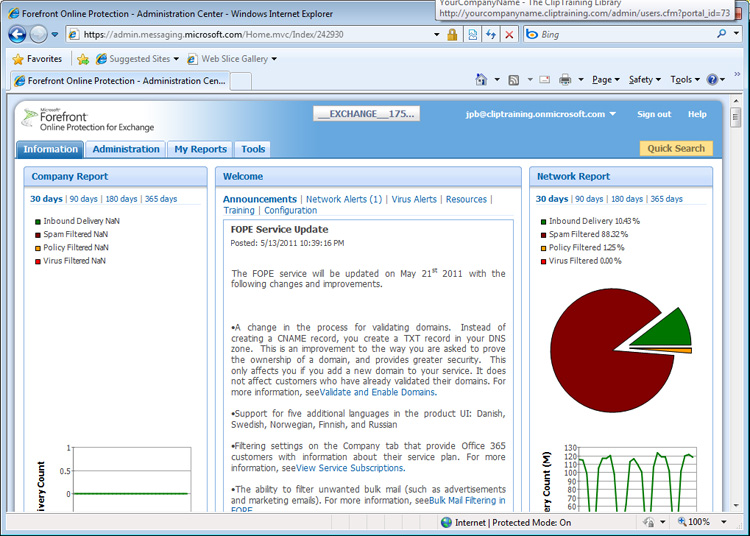The width and height of the screenshot is (750, 536).
Task: Click the Help link in header
Action: coord(697,114)
